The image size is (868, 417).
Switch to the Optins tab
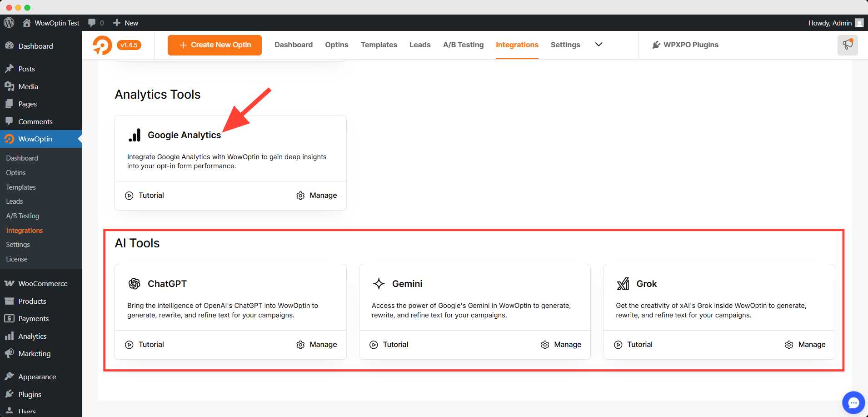tap(337, 45)
